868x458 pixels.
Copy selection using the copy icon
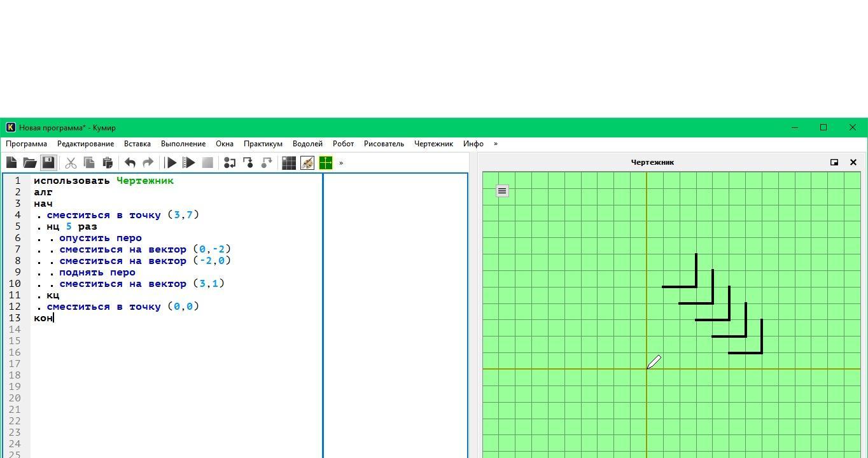pos(89,163)
